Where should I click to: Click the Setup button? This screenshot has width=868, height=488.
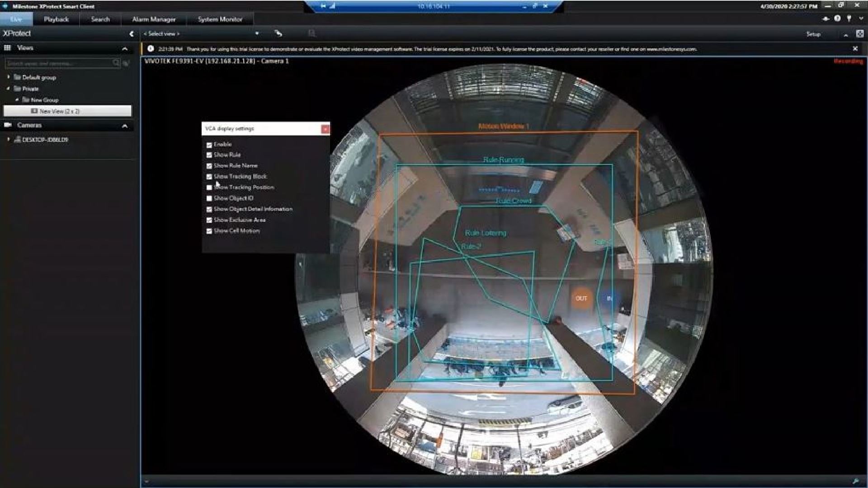point(813,34)
